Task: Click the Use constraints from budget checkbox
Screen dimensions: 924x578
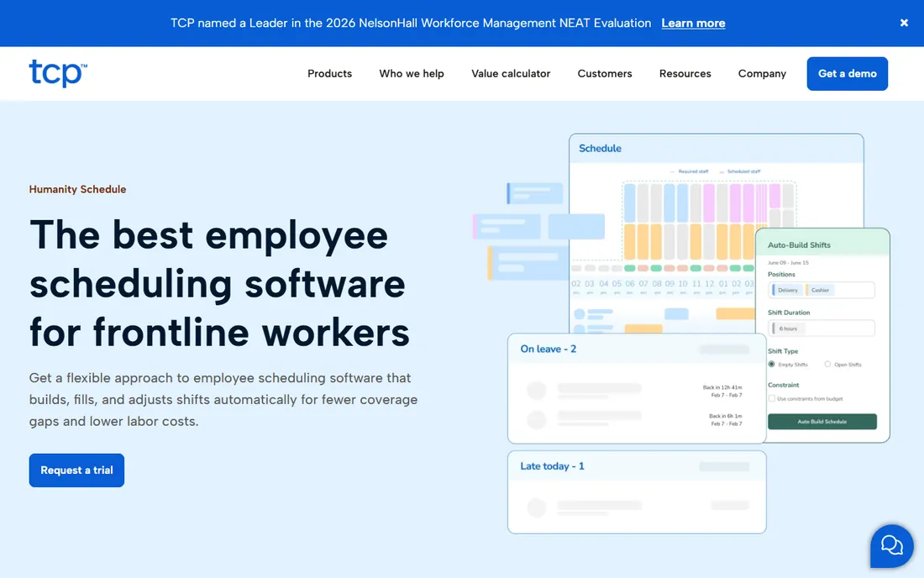Action: pyautogui.click(x=771, y=399)
